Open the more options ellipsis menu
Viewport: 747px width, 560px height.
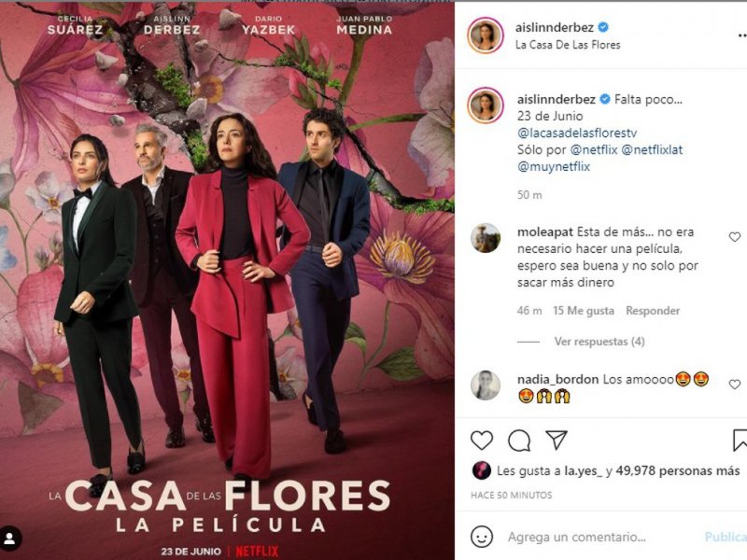[x=741, y=35]
